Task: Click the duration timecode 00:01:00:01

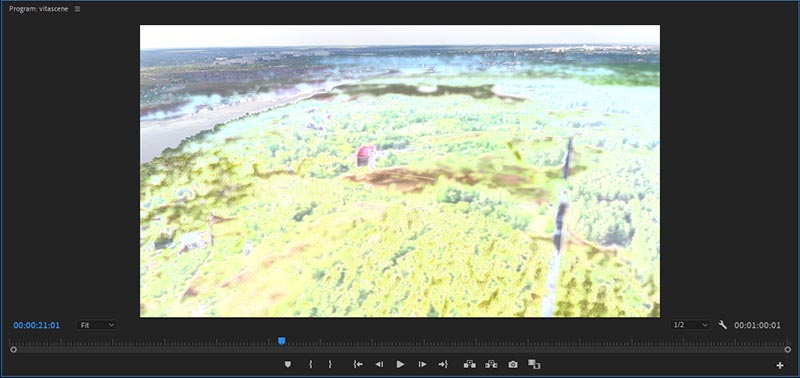Action: coord(757,325)
